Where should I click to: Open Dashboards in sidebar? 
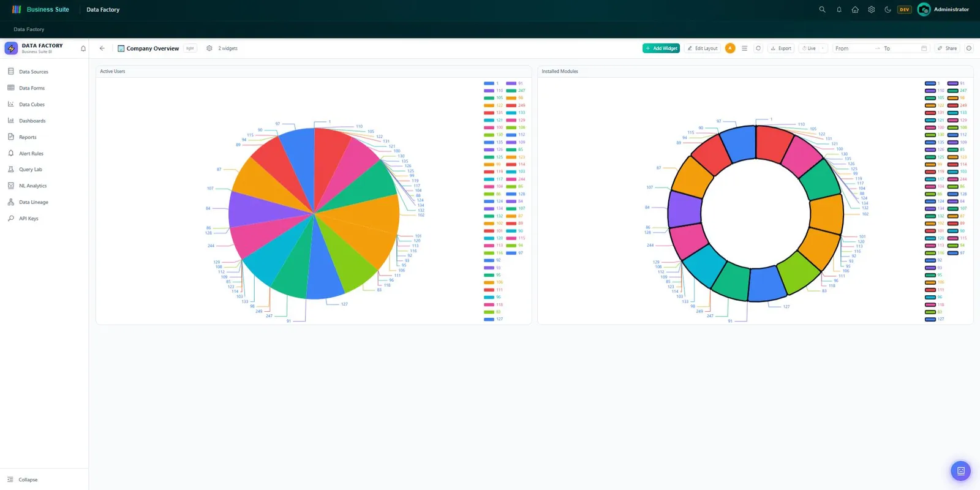click(44, 121)
